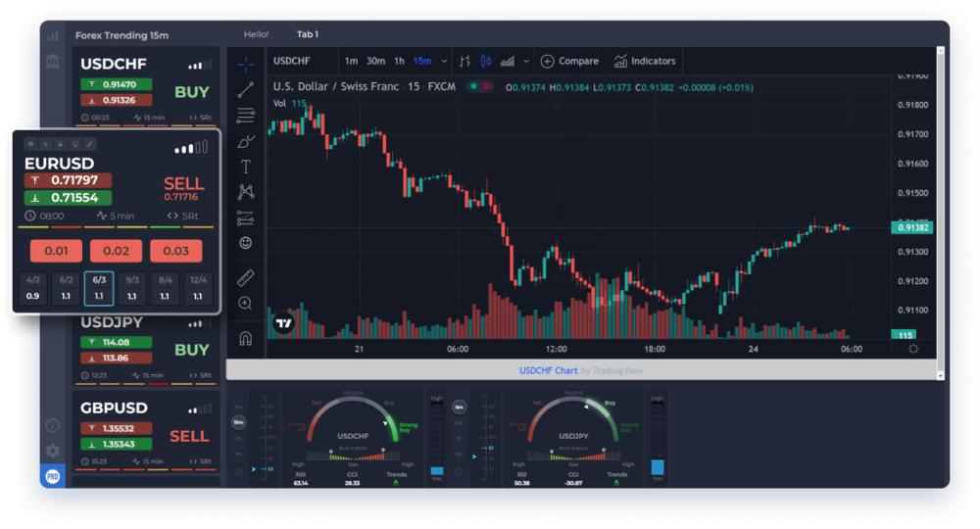Viewport: 980px width, 529px height.
Task: Click the Compare button
Action: [569, 61]
